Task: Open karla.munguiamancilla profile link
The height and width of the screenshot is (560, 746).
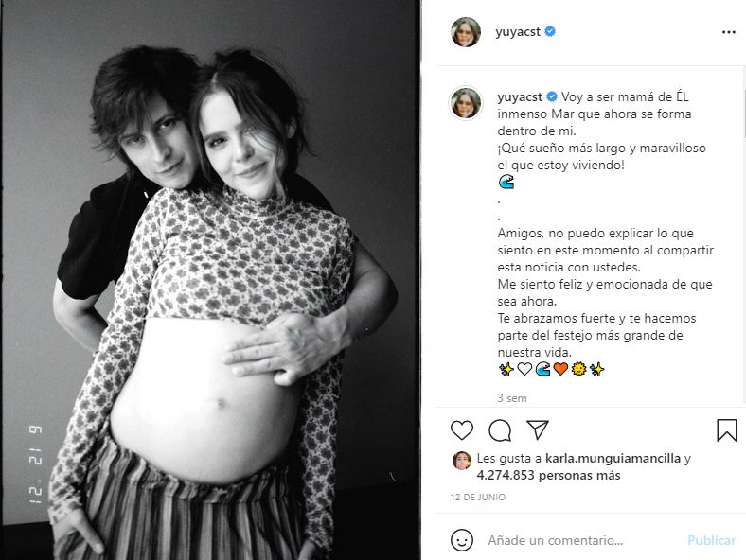Action: coord(613,458)
